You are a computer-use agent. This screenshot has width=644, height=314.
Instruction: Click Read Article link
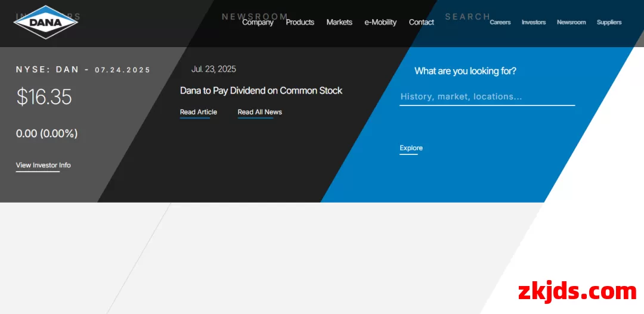[199, 112]
